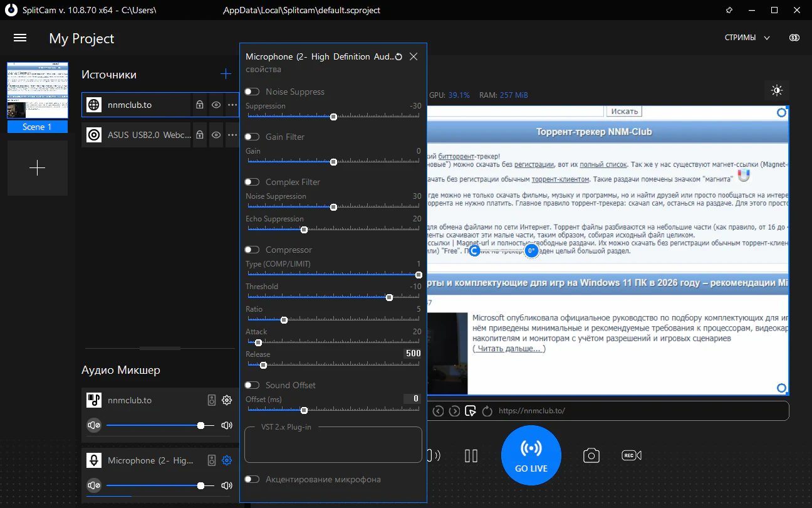Add a new source with plus icon
This screenshot has height=508, width=812.
click(x=226, y=74)
